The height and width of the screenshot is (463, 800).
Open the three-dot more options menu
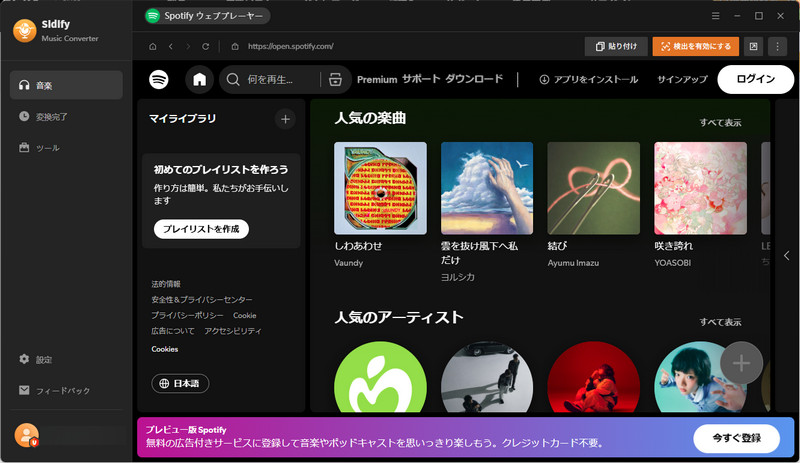click(778, 46)
